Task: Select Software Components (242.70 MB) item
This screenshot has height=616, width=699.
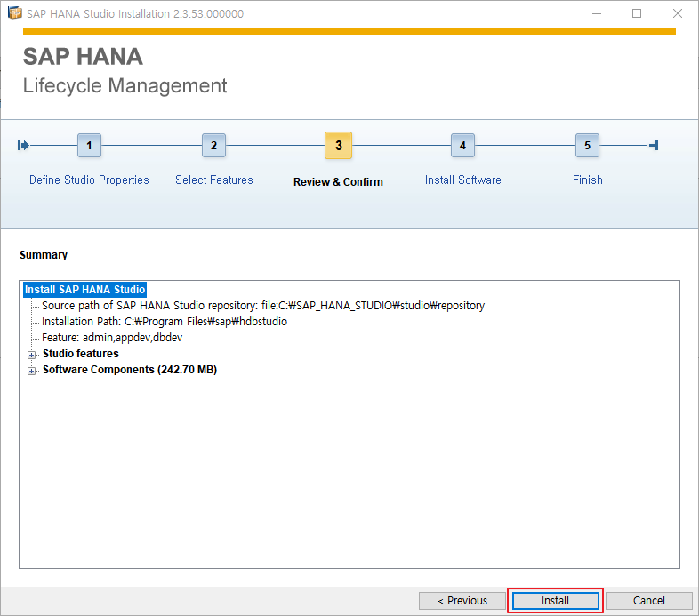Action: click(x=130, y=370)
